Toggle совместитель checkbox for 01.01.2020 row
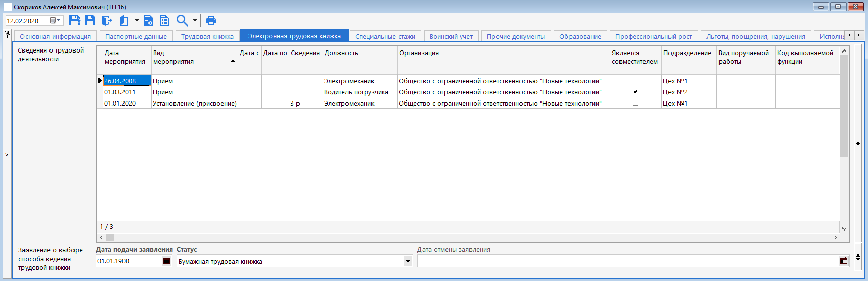The width and height of the screenshot is (868, 281). click(635, 103)
